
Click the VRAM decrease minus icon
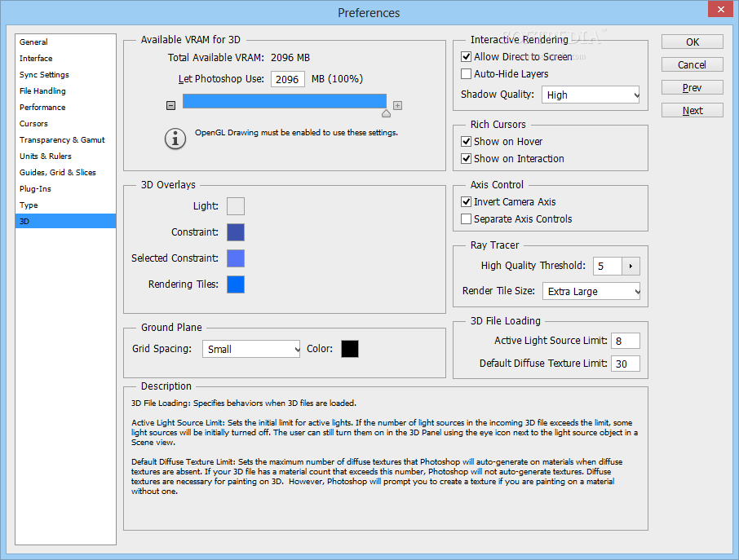click(171, 105)
